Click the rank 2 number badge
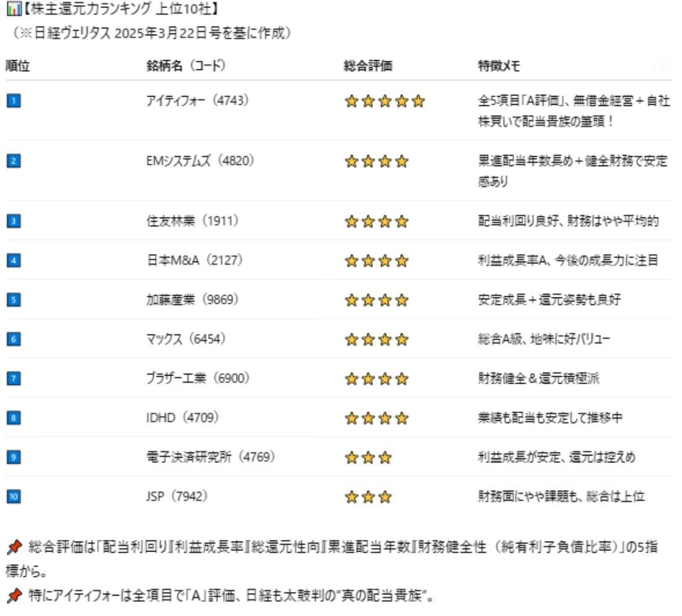This screenshot has width=682, height=616. point(14,161)
